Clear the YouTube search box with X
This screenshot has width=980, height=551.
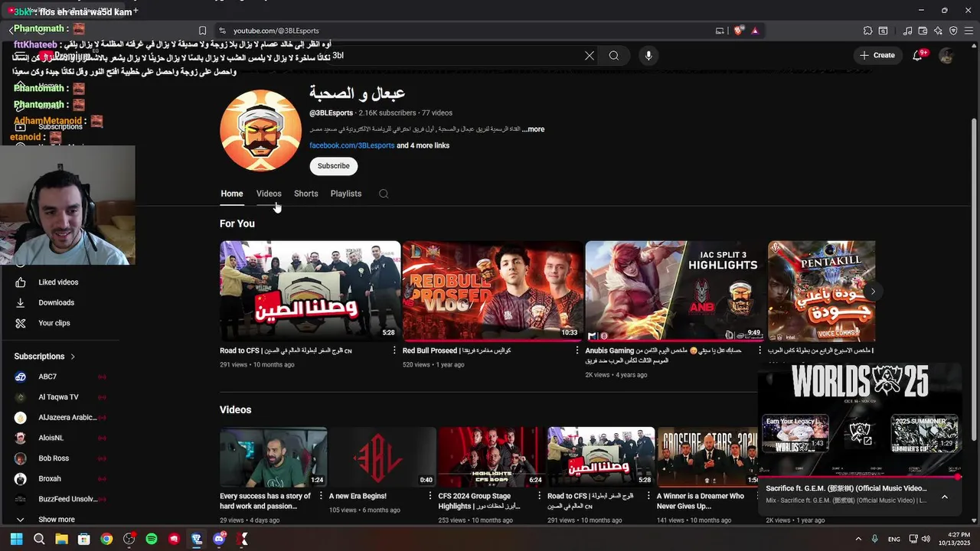(x=590, y=56)
